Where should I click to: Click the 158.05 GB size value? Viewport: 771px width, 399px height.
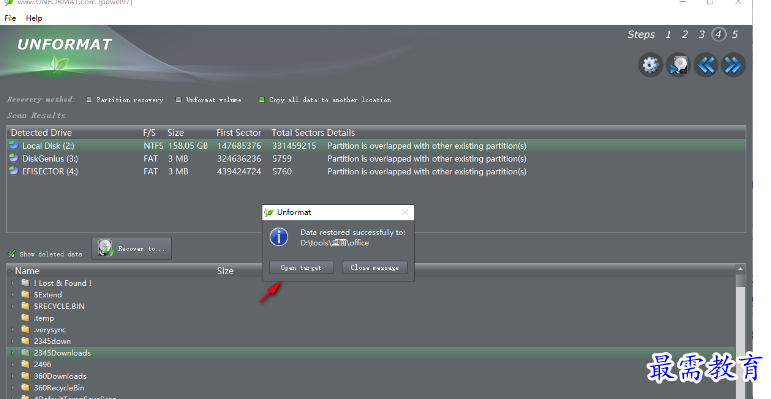tap(188, 146)
